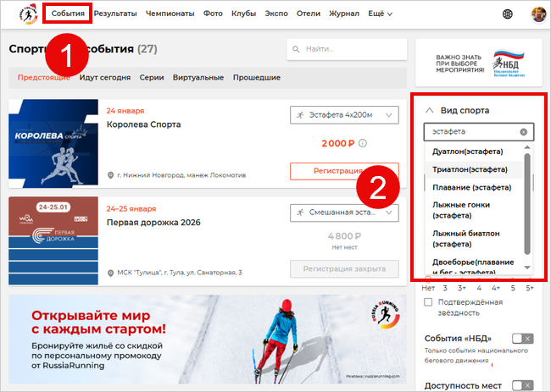Switch to the 'Прошедшие' tab
The image size is (551, 392).
[257, 77]
